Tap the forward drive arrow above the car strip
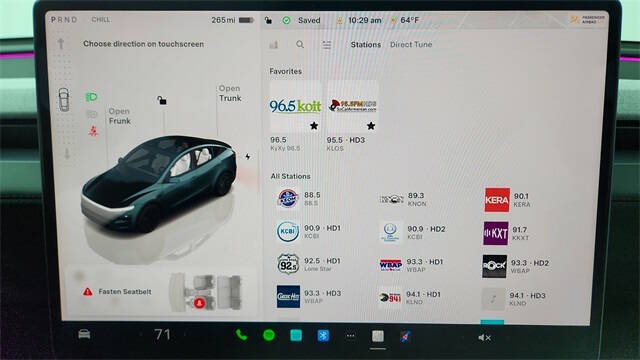 [x=61, y=44]
